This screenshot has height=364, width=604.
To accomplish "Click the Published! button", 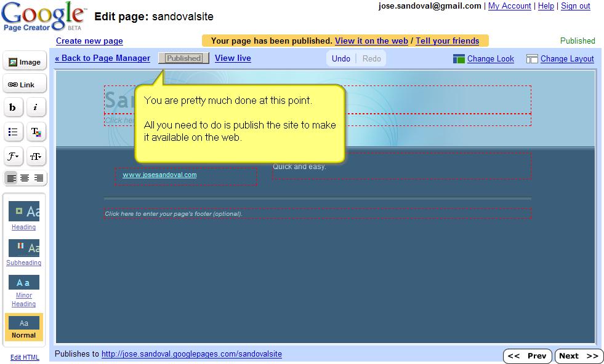I will 183,58.
